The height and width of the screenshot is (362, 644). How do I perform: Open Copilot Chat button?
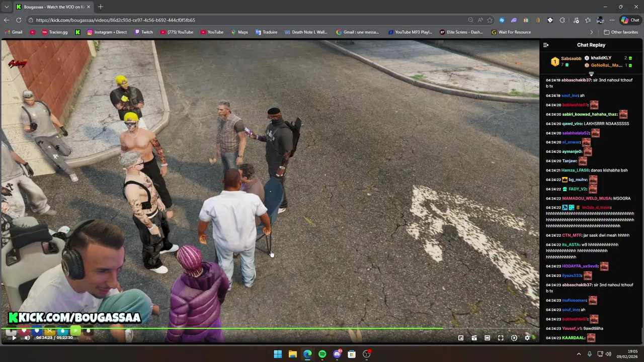629,20
